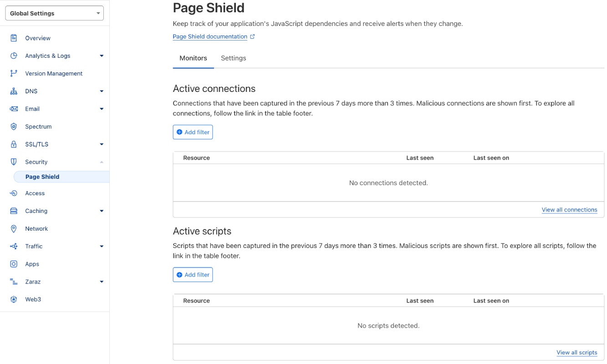Click Last seen on header in scripts table
Viewport: 607px width, 364px height.
[491, 301]
